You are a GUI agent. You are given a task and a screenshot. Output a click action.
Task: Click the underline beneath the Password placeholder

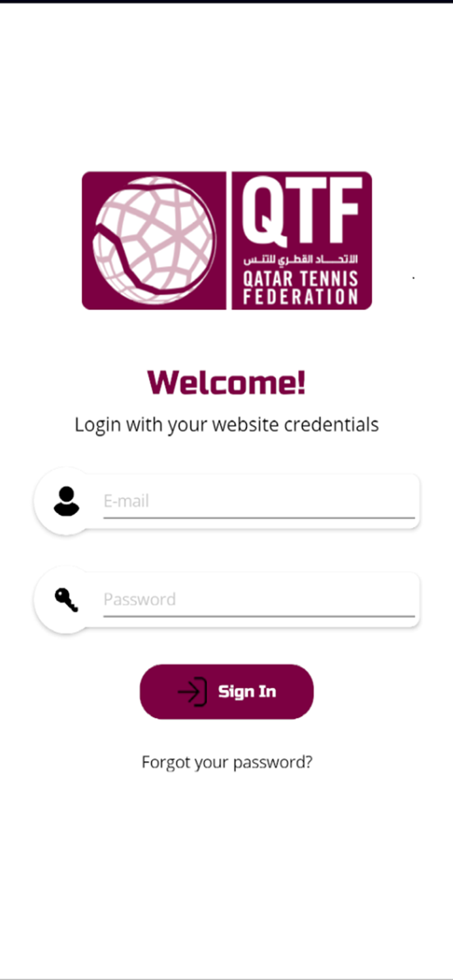[x=259, y=616]
